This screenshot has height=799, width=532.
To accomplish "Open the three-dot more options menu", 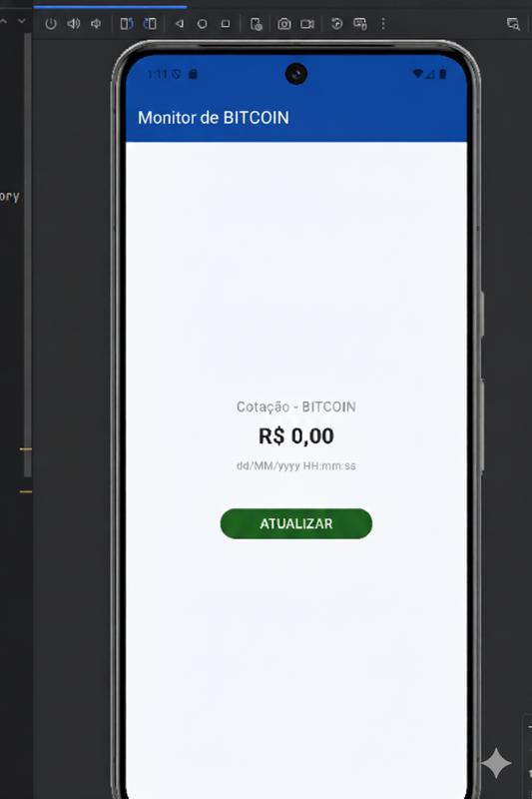I will click(x=383, y=23).
